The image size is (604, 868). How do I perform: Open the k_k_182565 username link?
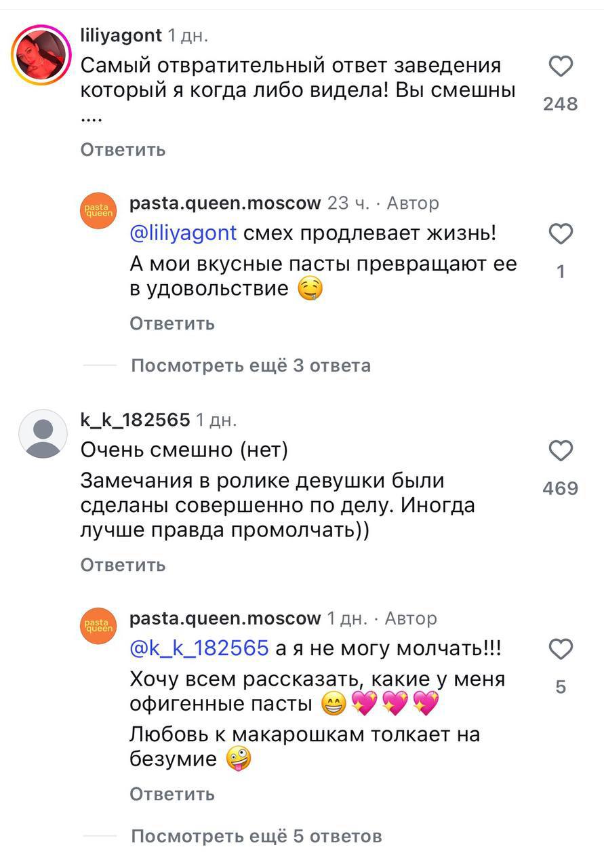[135, 420]
